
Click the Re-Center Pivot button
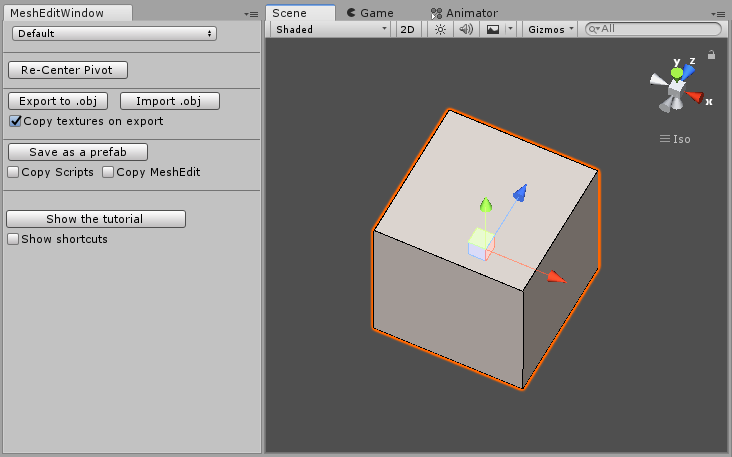(x=68, y=70)
